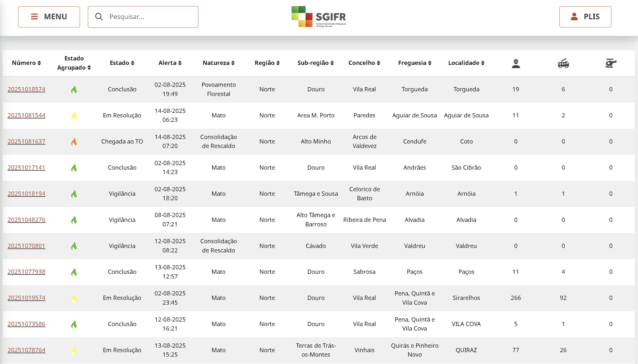Select 'Alto Tâmega e Barroso' sub-region cell
Viewport: 638px width, 364px height.
click(x=316, y=220)
